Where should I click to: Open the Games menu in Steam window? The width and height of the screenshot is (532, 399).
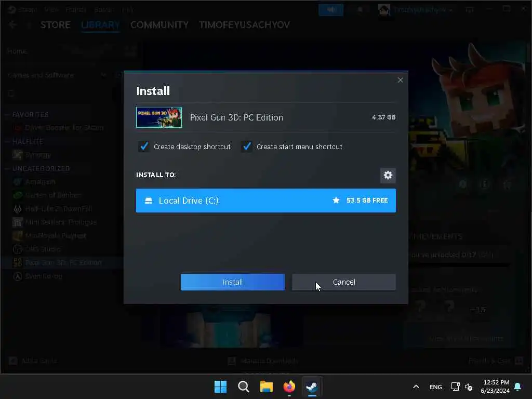[103, 9]
